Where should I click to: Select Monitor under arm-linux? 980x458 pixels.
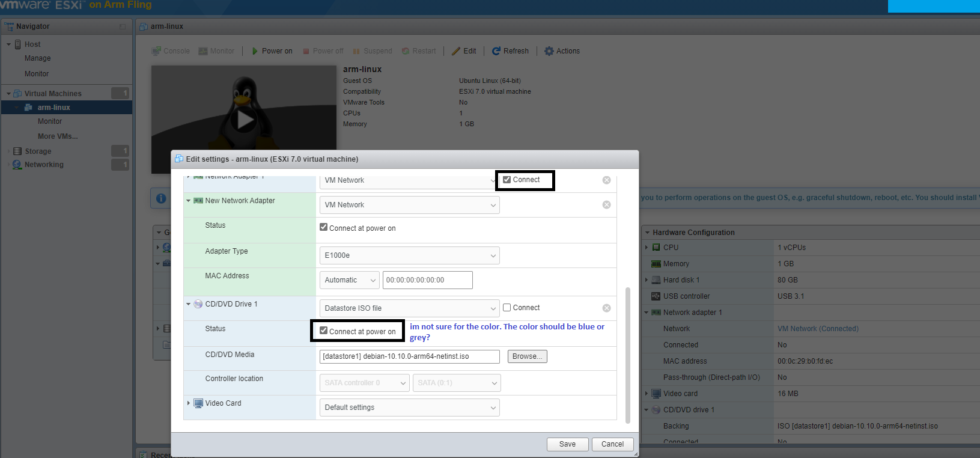50,121
